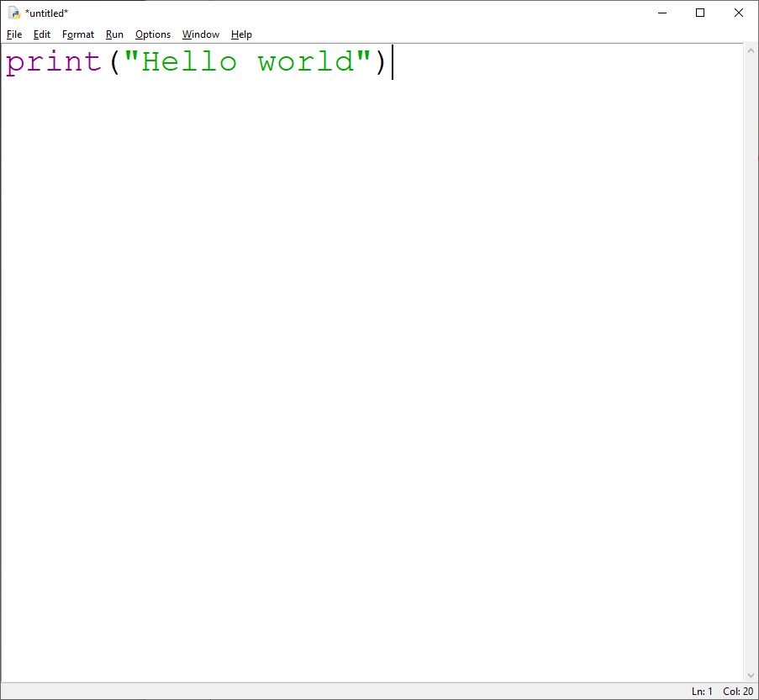
Task: Show the Options menu
Action: [153, 34]
